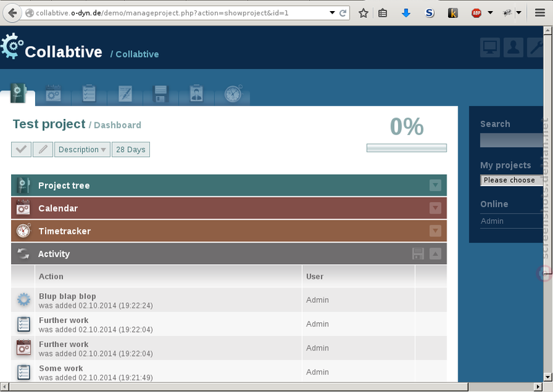Click the vertical scrollbar down arrow
This screenshot has height=392, width=553.
(x=547, y=377)
